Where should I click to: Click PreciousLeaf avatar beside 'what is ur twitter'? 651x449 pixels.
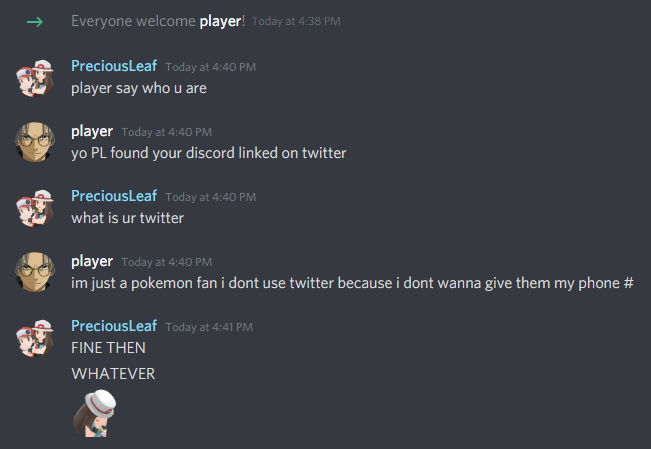pyautogui.click(x=35, y=208)
